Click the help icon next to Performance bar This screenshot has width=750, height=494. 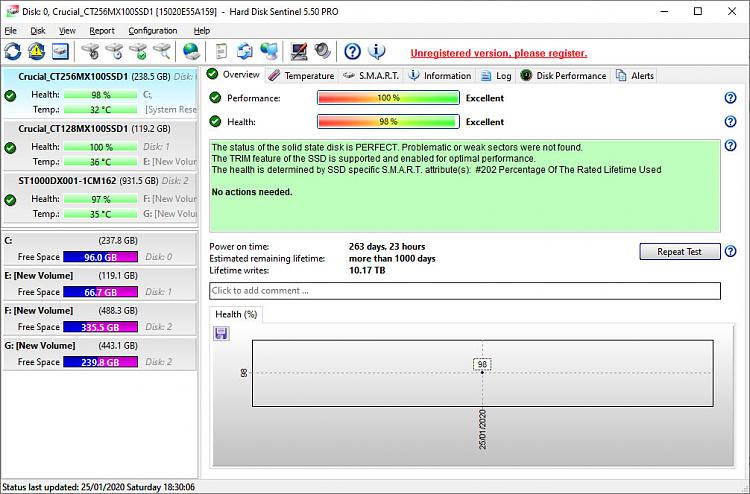point(730,98)
